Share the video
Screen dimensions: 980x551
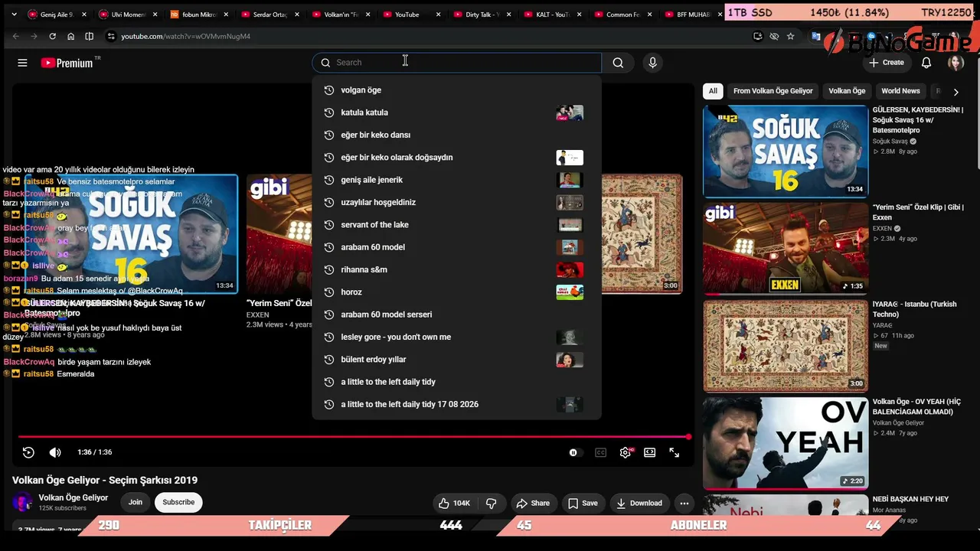click(x=533, y=503)
